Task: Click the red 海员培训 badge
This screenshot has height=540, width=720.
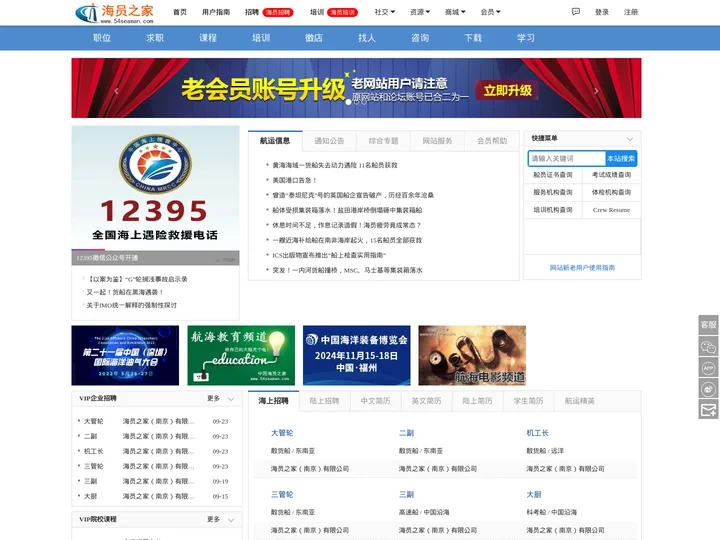Action: (x=343, y=12)
